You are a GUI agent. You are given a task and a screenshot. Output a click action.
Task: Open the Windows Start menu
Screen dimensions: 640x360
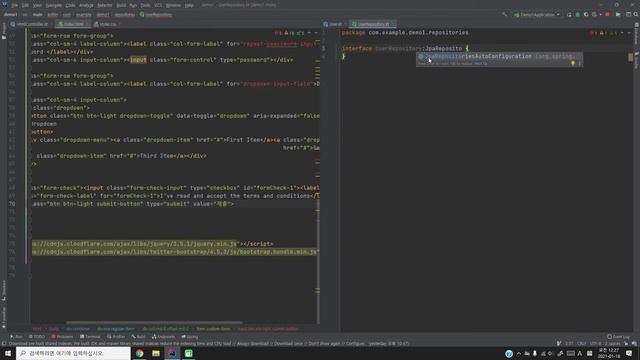pos(8,353)
